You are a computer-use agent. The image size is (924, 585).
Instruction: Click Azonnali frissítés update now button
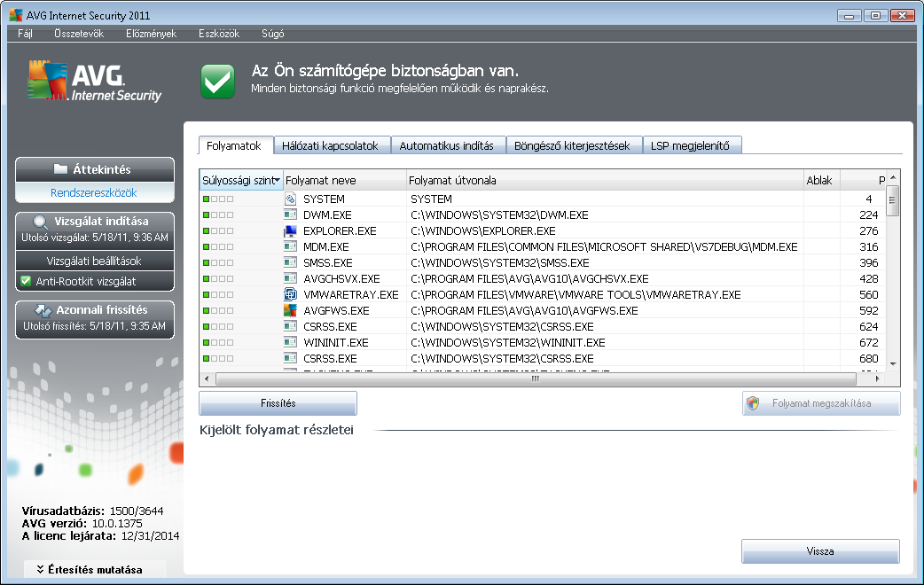(95, 320)
